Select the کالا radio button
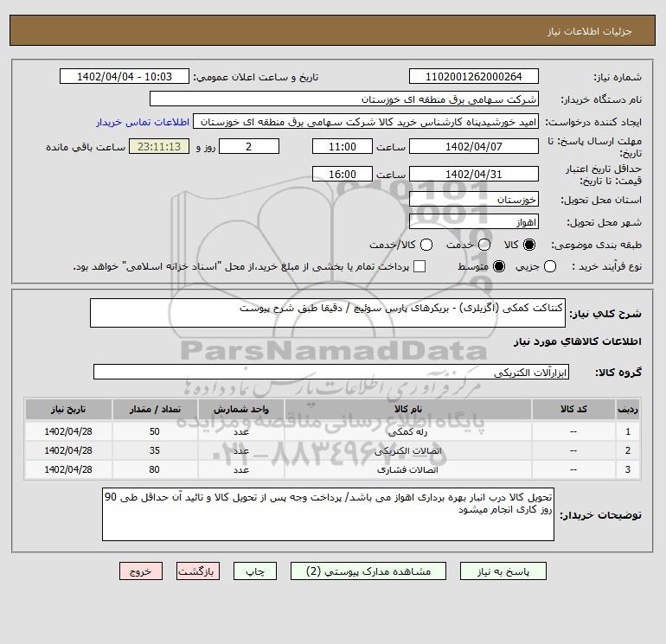666x644 pixels. coord(529,245)
